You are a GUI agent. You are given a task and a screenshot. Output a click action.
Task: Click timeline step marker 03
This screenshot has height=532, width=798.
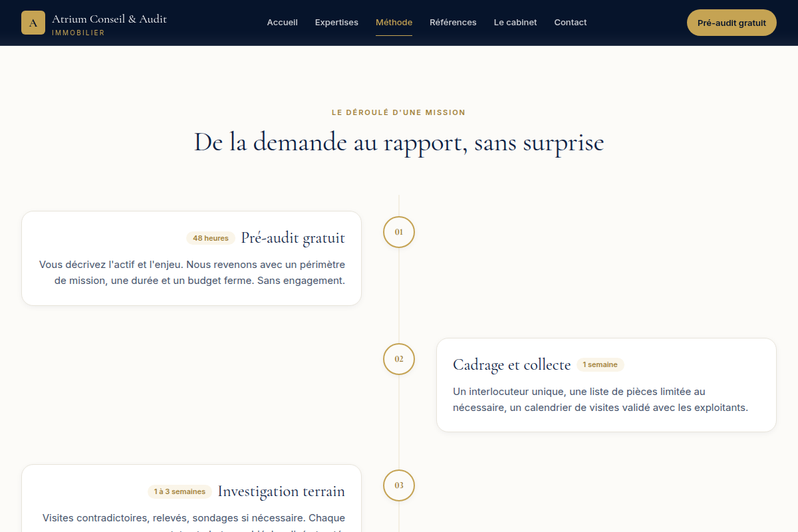click(399, 485)
